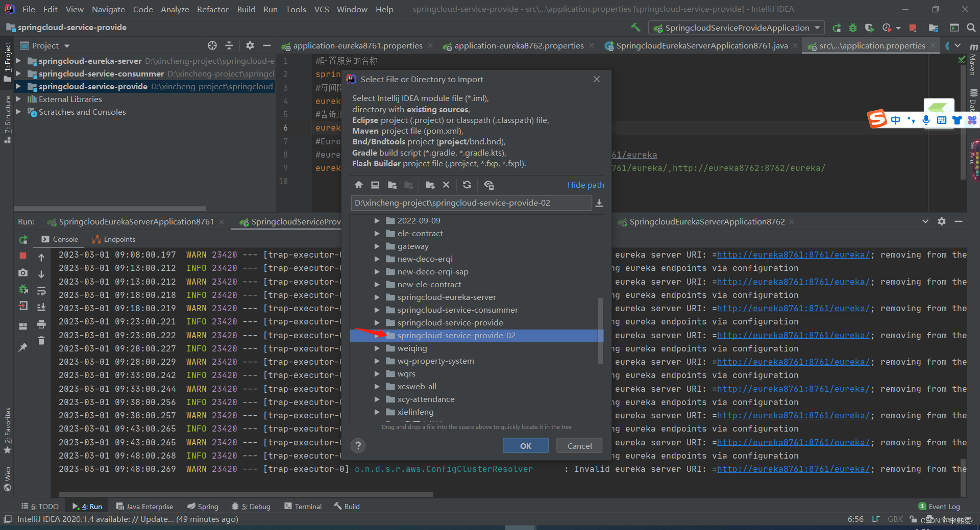Viewport: 980px width, 530px height.
Task: Stop process in Run tool window
Action: [23, 256]
